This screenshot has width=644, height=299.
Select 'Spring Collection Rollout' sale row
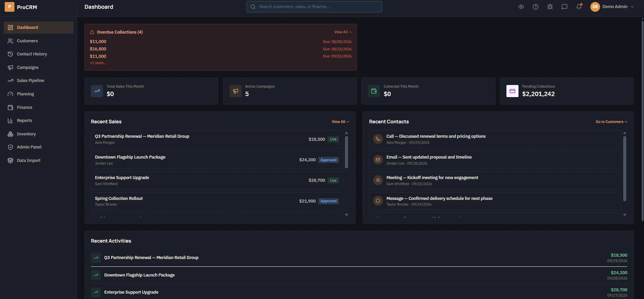(x=217, y=201)
